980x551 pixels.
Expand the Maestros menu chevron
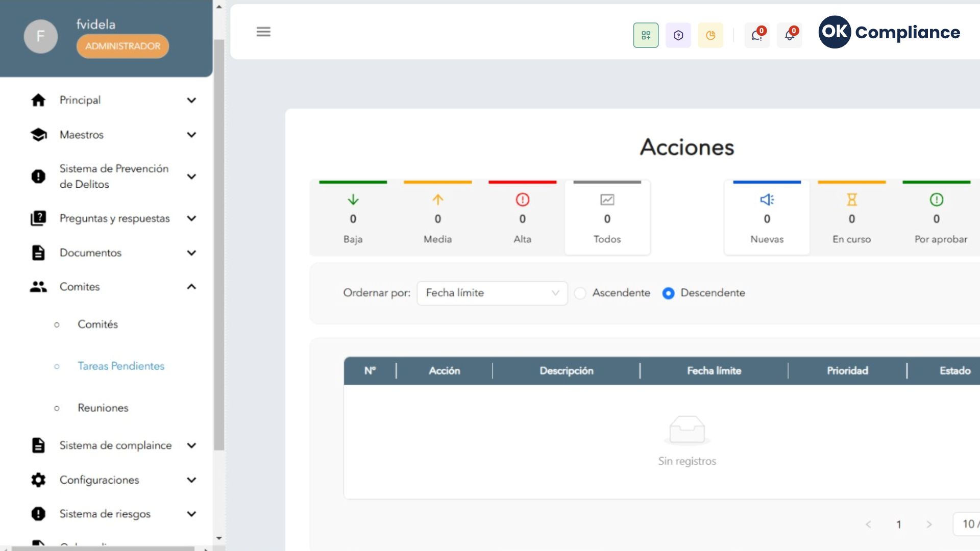coord(191,135)
